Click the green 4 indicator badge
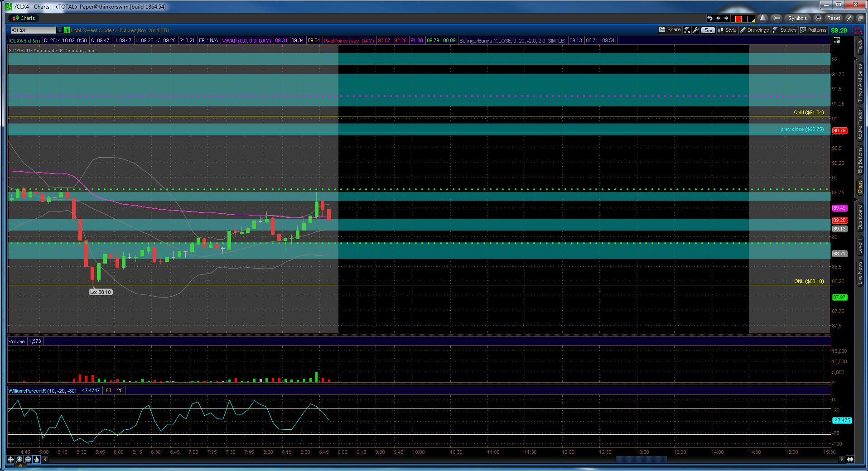The image size is (868, 471). pos(67,30)
